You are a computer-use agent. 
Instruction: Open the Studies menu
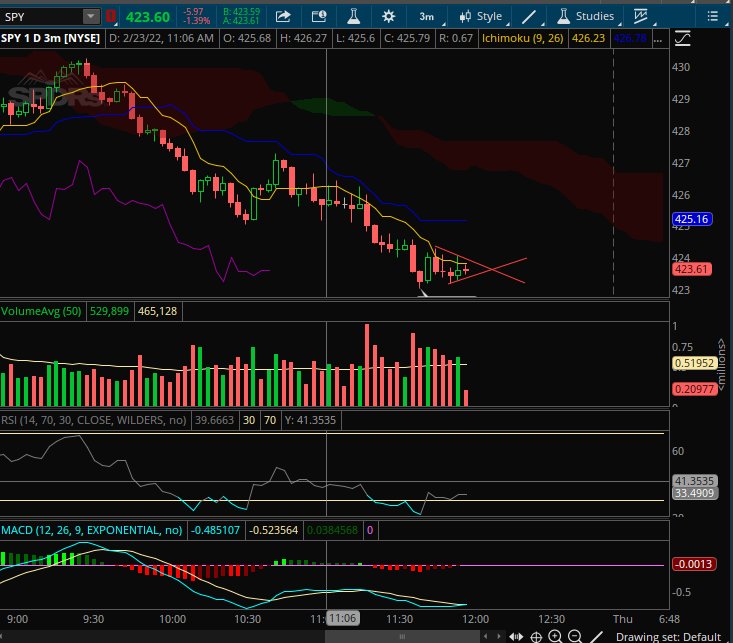pyautogui.click(x=587, y=17)
